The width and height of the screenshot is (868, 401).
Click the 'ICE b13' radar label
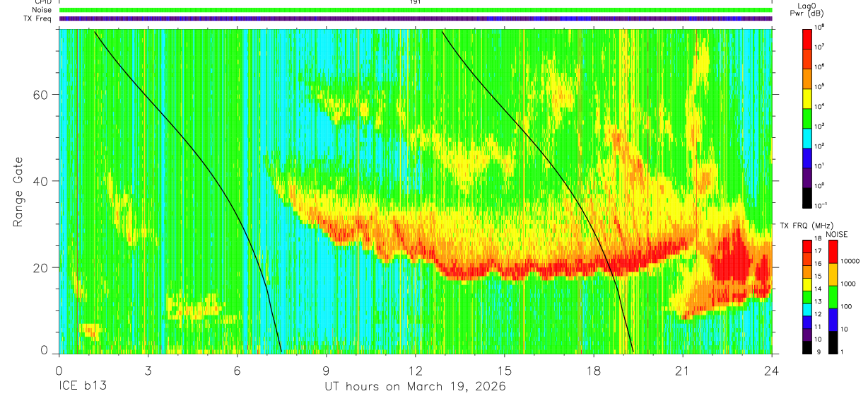coord(82,387)
